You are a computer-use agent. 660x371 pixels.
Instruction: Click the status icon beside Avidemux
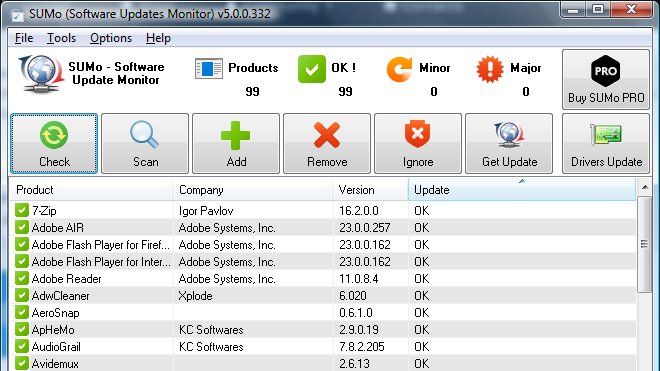[x=21, y=363]
